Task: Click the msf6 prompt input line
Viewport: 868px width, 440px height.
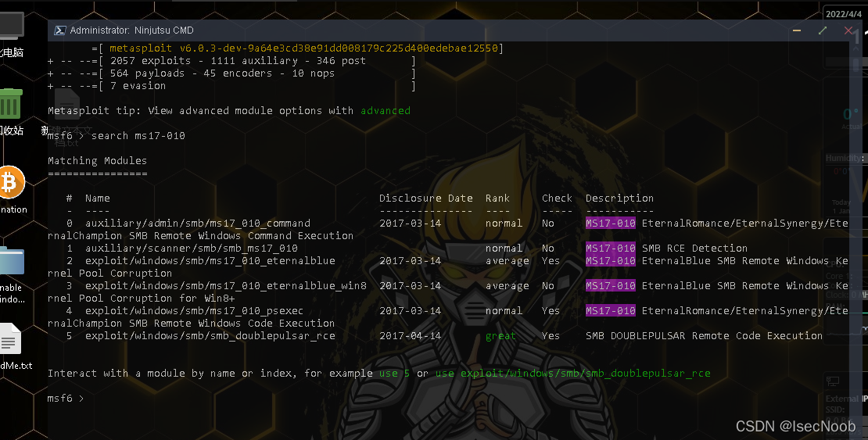Action: click(66, 399)
